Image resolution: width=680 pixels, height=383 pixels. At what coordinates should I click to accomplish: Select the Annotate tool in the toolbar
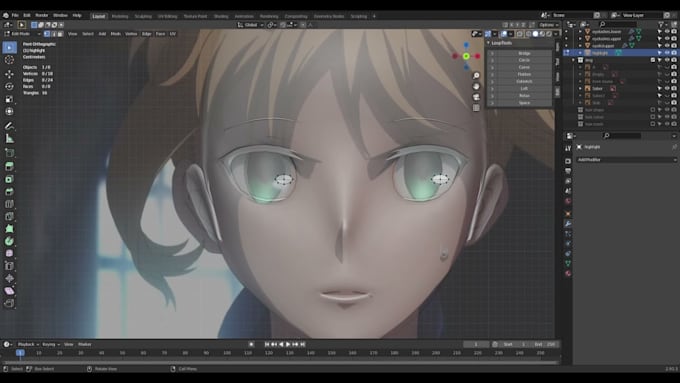point(10,126)
